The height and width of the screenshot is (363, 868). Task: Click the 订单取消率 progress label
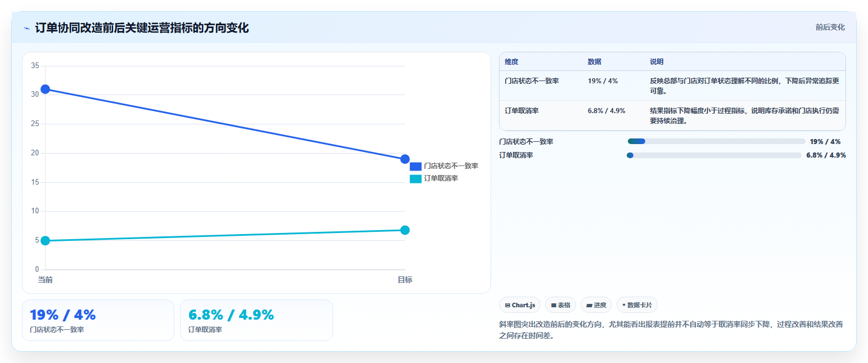[516, 155]
